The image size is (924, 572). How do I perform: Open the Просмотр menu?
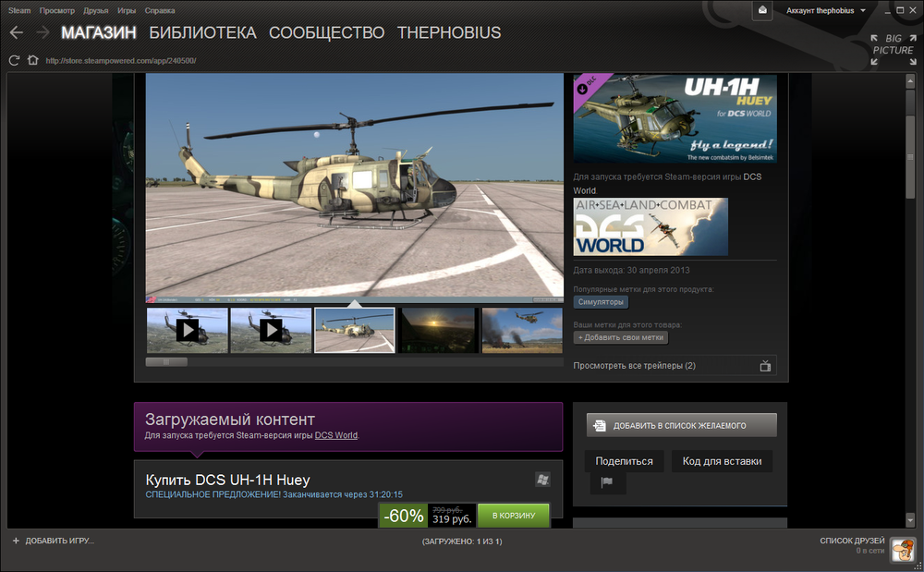point(57,10)
